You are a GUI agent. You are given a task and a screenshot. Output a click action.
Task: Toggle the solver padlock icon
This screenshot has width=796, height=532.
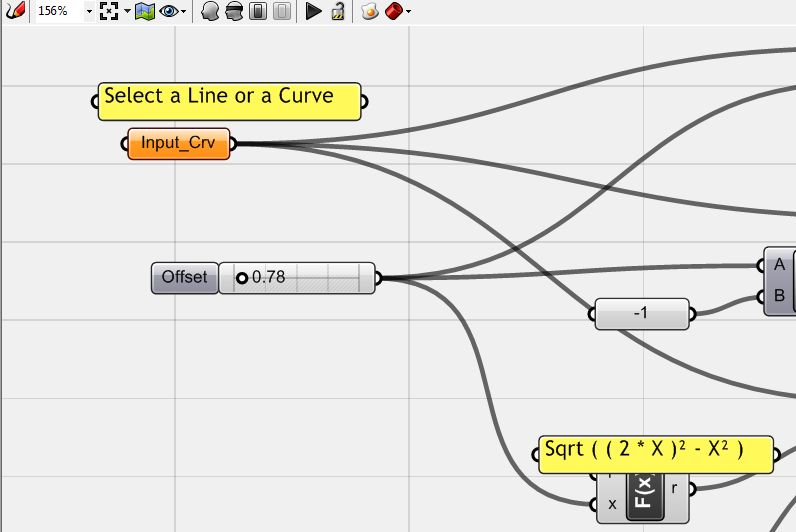[x=338, y=12]
